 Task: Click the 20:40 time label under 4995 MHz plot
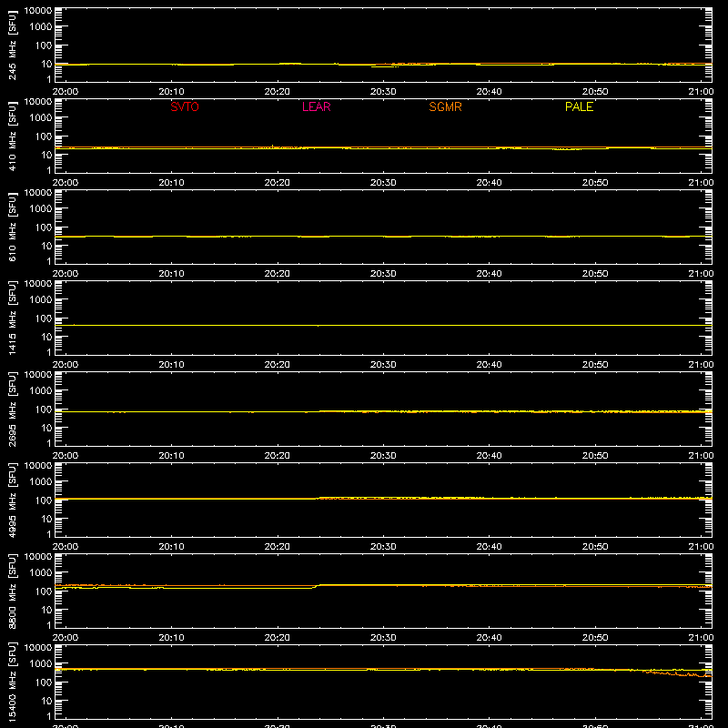click(489, 547)
